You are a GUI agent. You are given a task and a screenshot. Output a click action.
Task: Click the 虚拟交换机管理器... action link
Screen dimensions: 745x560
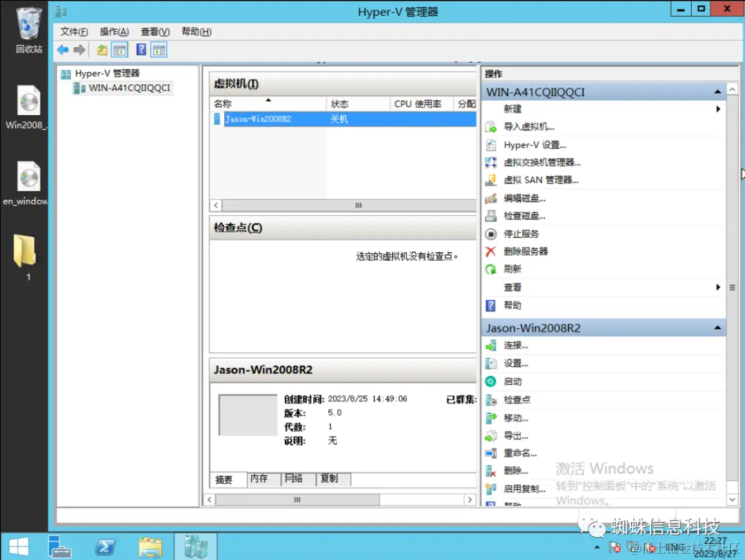pos(542,163)
